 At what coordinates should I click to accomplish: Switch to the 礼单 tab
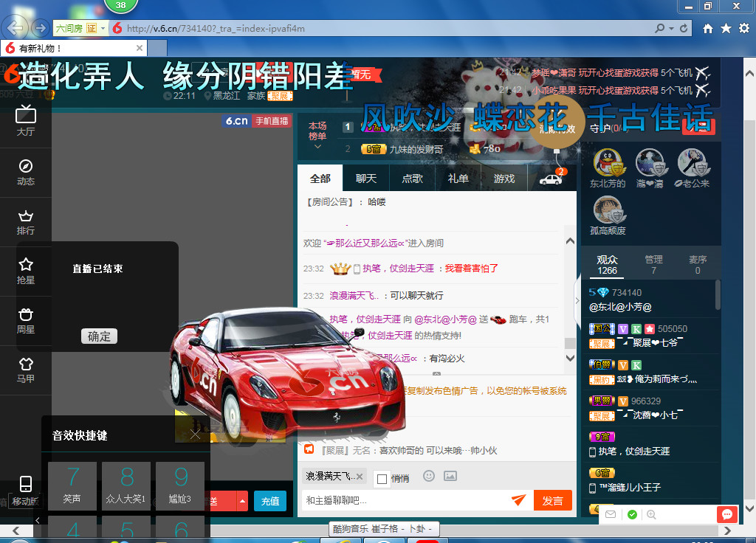pyautogui.click(x=458, y=179)
